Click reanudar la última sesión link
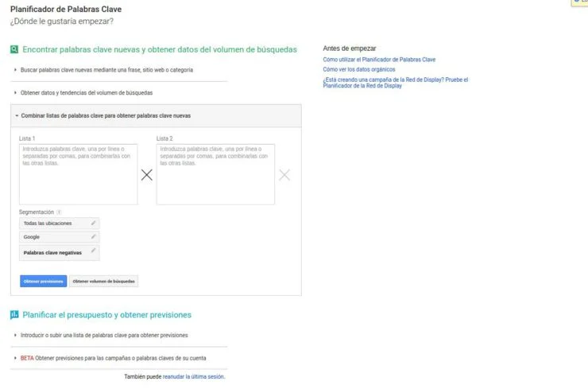588x389 pixels. pos(193,376)
